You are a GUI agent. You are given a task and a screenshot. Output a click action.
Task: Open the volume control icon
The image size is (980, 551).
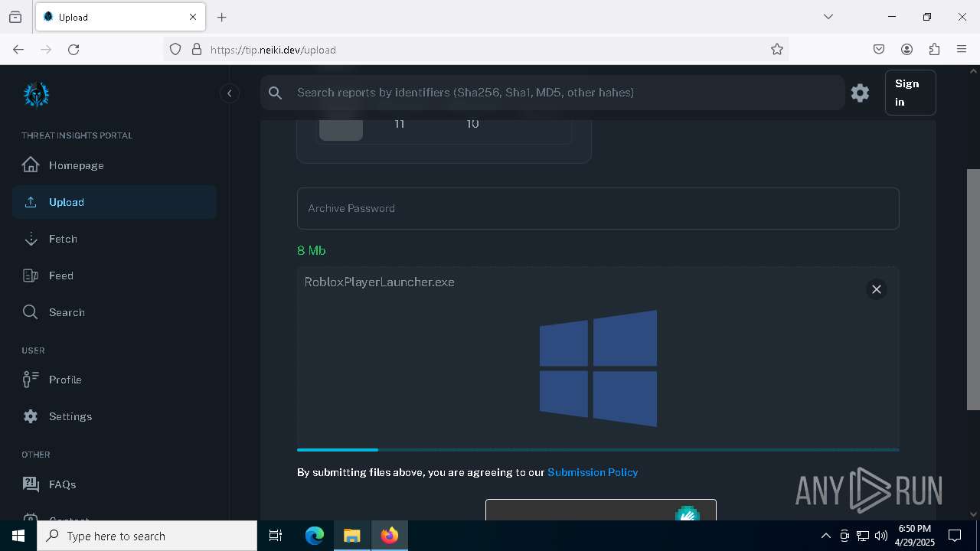[x=880, y=536]
